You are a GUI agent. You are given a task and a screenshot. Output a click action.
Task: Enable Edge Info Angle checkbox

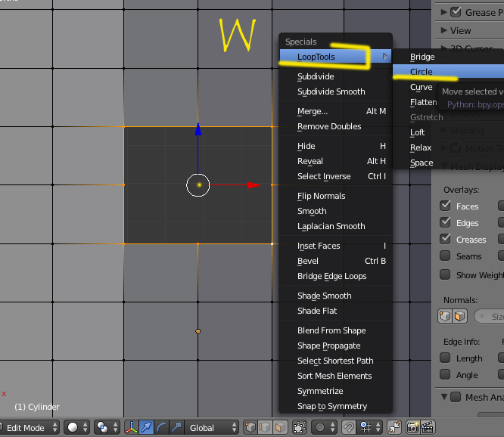[445, 374]
